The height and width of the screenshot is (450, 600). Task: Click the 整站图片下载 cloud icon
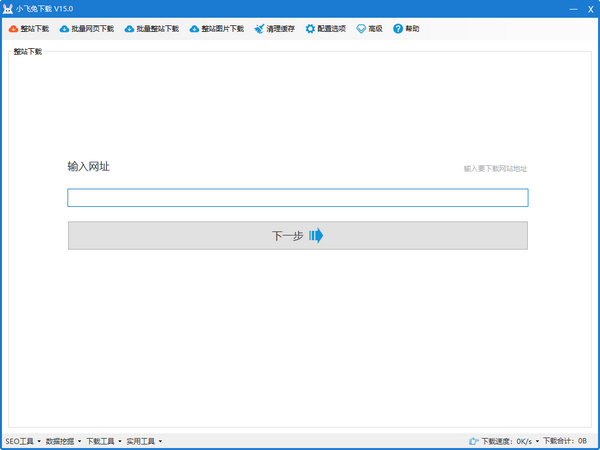click(194, 29)
